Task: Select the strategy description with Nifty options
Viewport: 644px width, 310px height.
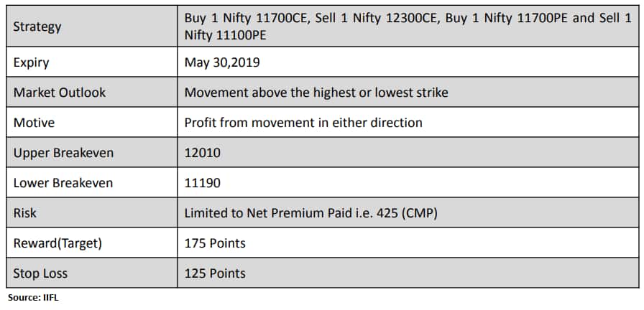Action: point(408,27)
